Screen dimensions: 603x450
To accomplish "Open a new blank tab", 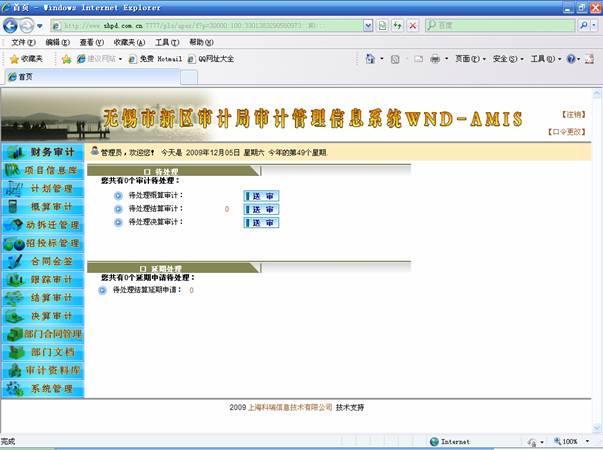I will pyautogui.click(x=189, y=77).
